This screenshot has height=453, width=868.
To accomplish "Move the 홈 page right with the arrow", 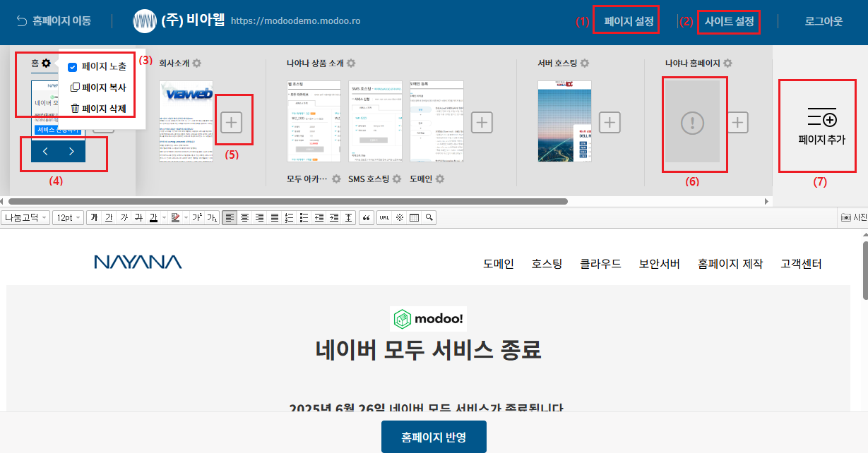I will [71, 152].
